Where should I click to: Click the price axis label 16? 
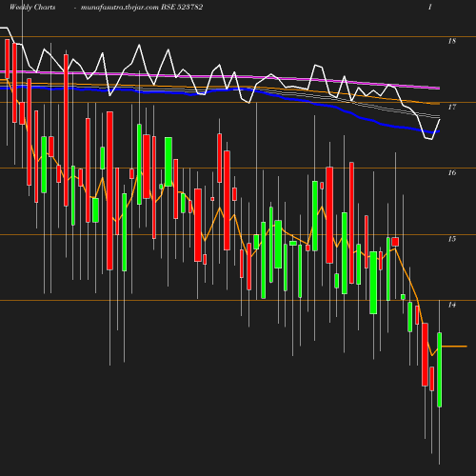tap(452, 172)
